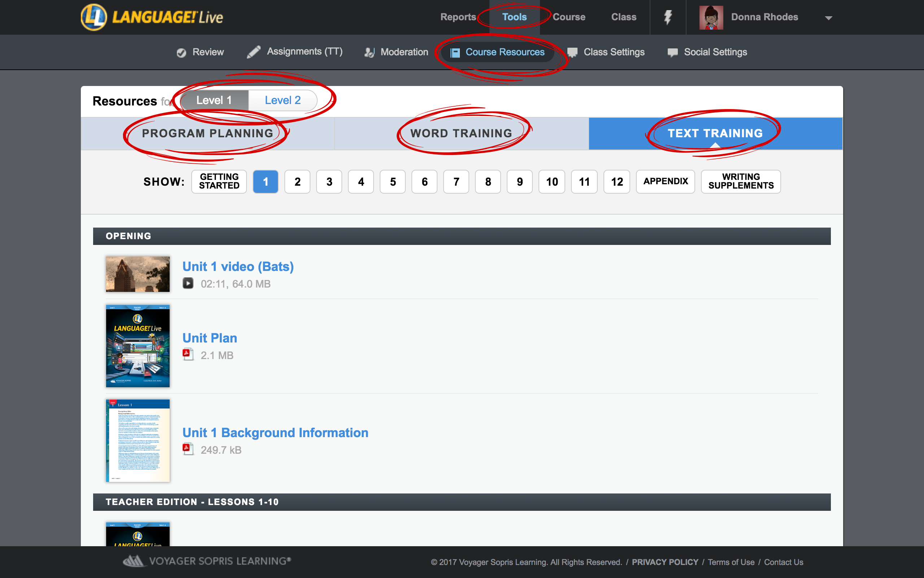924x578 pixels.
Task: Show Unit 3 resources
Action: point(329,182)
